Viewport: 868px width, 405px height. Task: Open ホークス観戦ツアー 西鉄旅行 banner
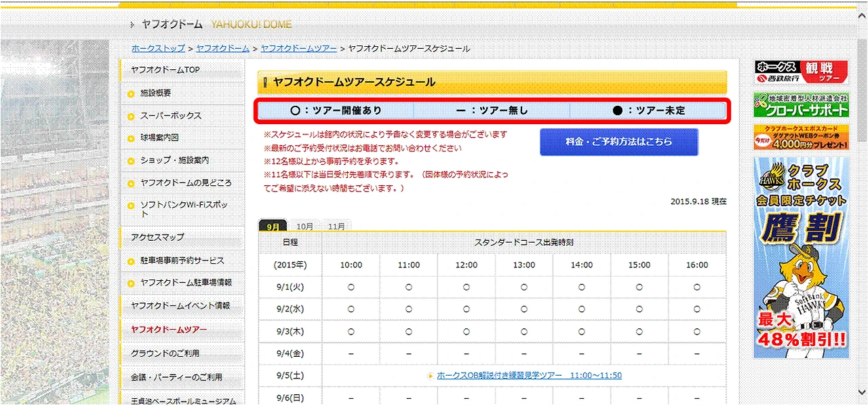801,72
